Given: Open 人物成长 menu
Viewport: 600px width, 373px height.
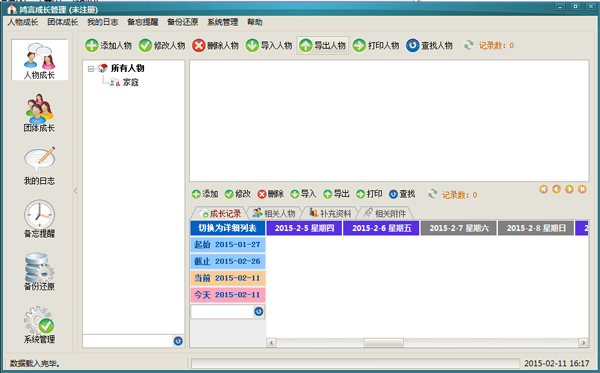Looking at the screenshot, I should (23, 22).
